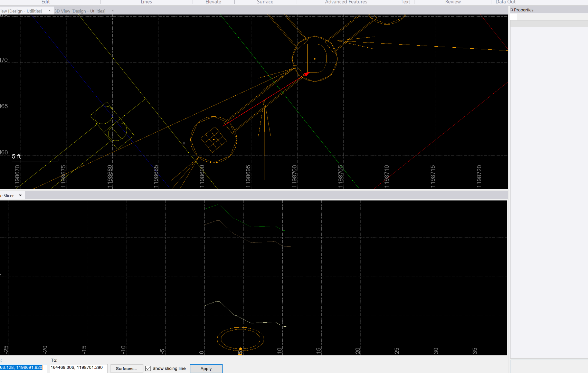Select the Slicer view tab
The width and height of the screenshot is (588, 373).
[7, 196]
